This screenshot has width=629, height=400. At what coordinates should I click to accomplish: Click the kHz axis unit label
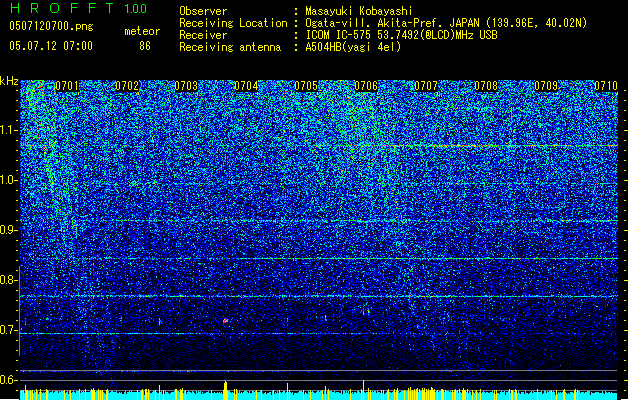click(9, 81)
